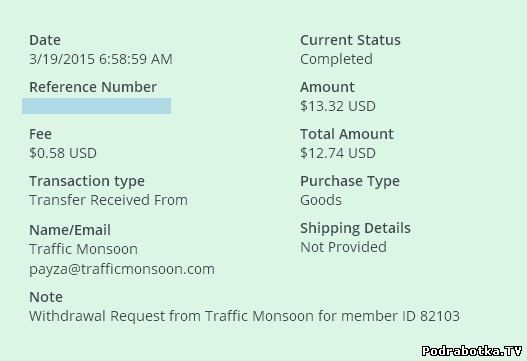Select the Withdrawal Request note text
Image resolution: width=527 pixels, height=361 pixels.
(244, 316)
